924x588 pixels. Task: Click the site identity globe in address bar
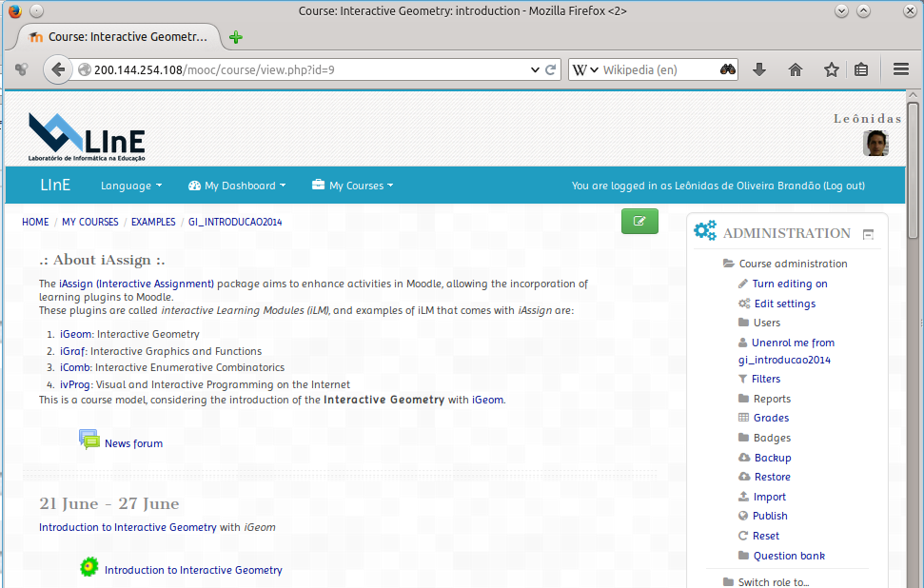click(x=85, y=69)
